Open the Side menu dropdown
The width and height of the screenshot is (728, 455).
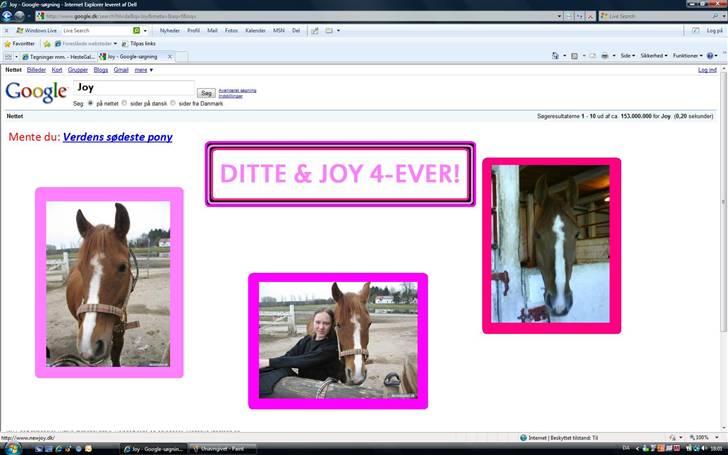[628, 56]
